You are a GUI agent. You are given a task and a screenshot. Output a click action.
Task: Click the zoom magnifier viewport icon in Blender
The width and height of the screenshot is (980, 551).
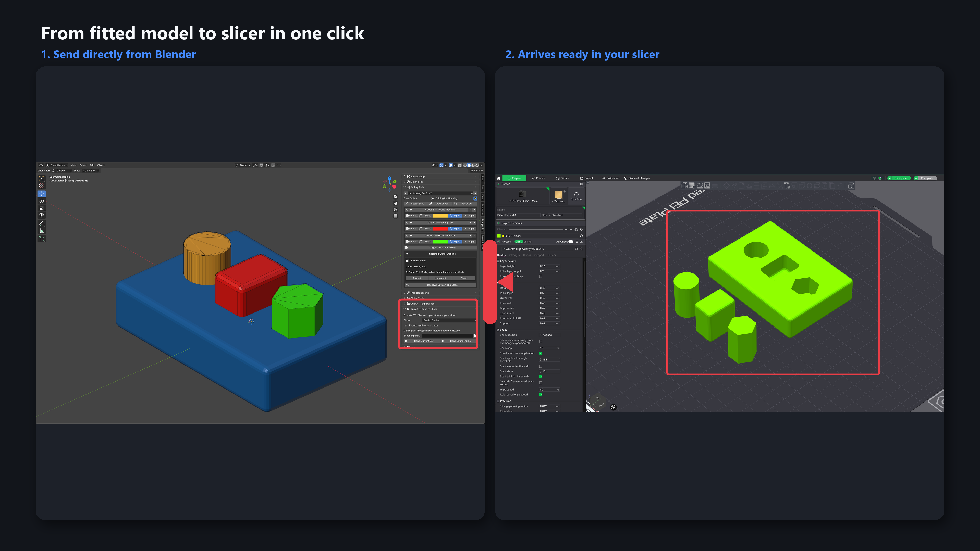point(395,197)
